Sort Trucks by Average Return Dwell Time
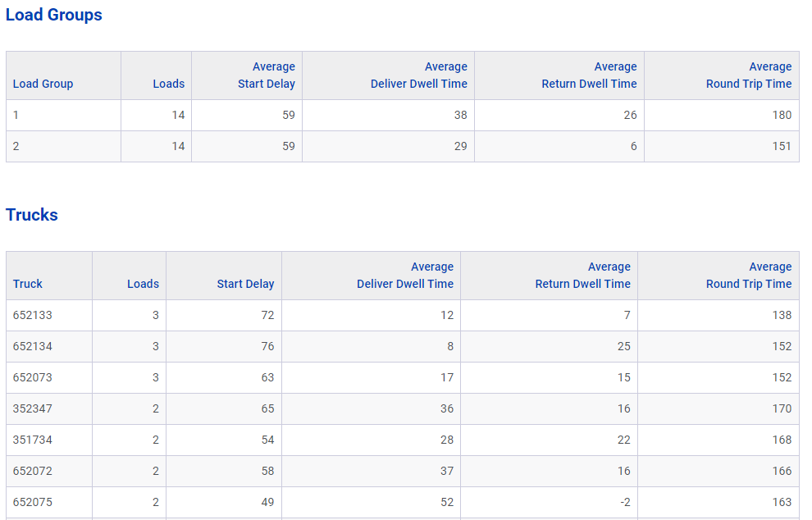This screenshot has width=812, height=520. pyautogui.click(x=582, y=275)
